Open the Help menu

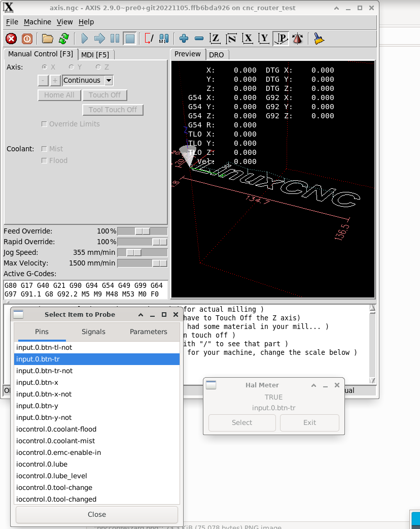86,22
